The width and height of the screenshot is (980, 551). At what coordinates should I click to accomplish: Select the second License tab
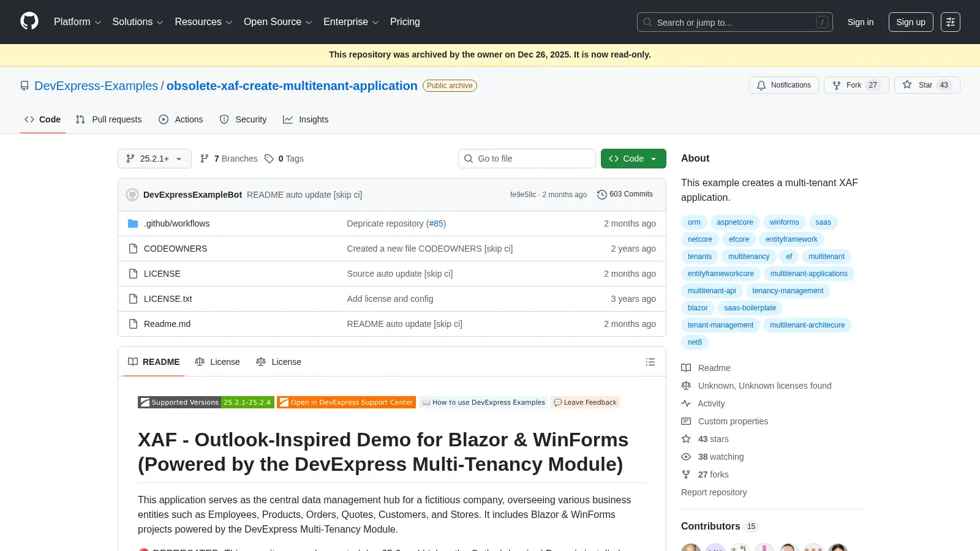tap(279, 362)
